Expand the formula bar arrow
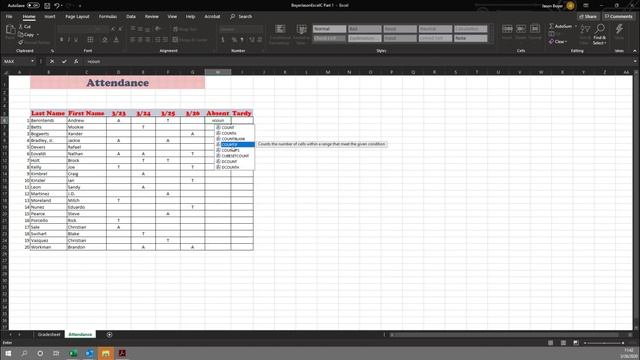 tap(635, 61)
